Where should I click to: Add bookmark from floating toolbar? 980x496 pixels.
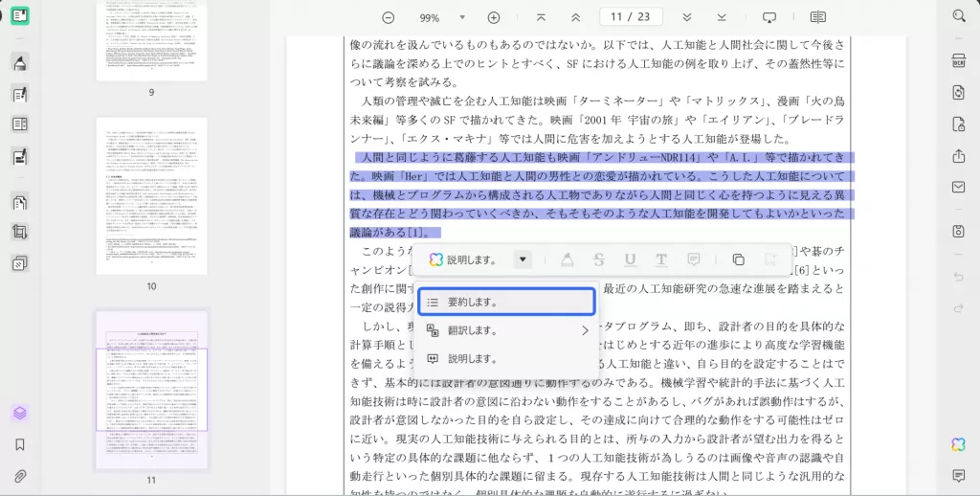click(770, 259)
